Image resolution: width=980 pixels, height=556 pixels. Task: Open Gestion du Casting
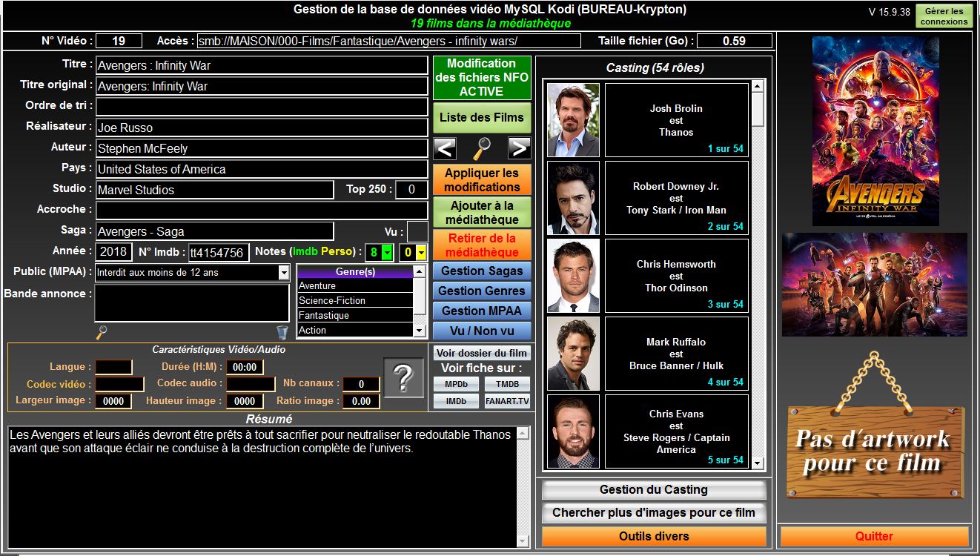click(x=654, y=490)
